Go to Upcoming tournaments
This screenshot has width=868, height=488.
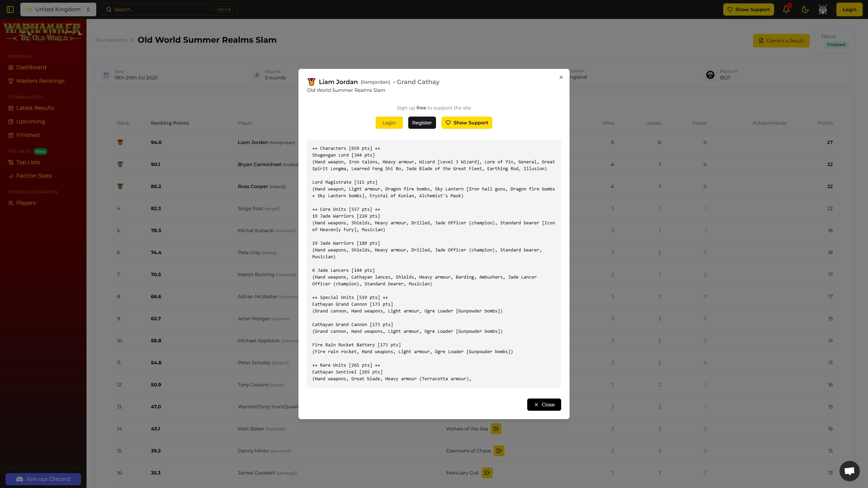click(31, 122)
